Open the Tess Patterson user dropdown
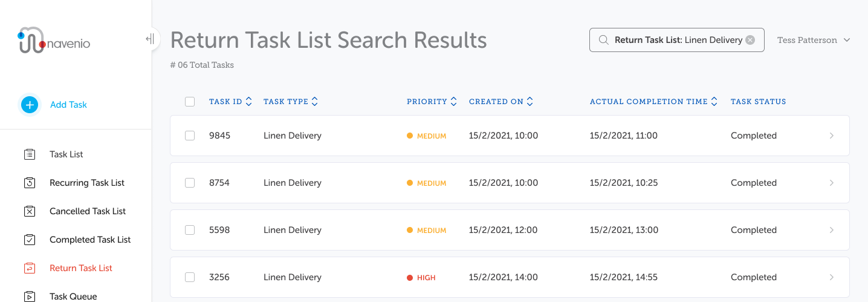The image size is (868, 302). click(814, 40)
